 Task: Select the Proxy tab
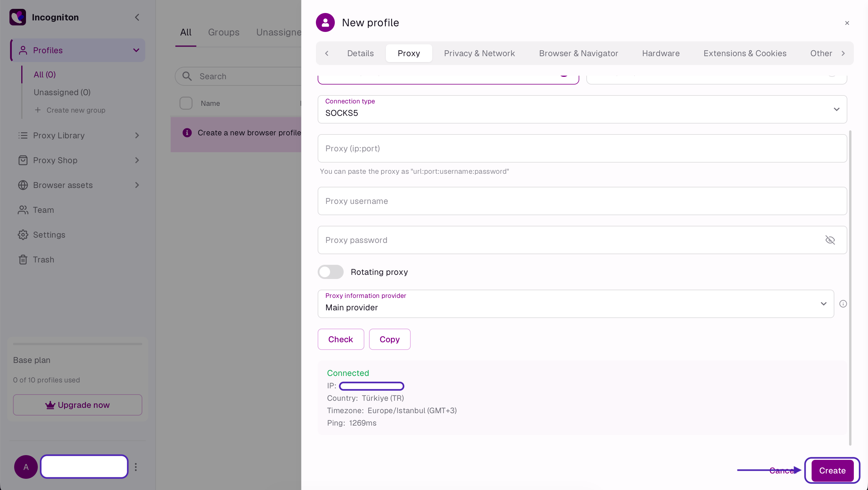click(409, 53)
